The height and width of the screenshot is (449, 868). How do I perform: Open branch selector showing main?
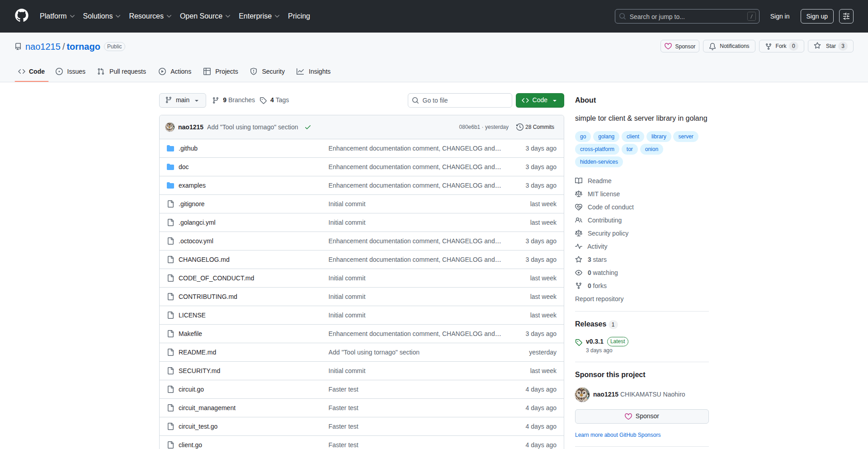coord(182,100)
